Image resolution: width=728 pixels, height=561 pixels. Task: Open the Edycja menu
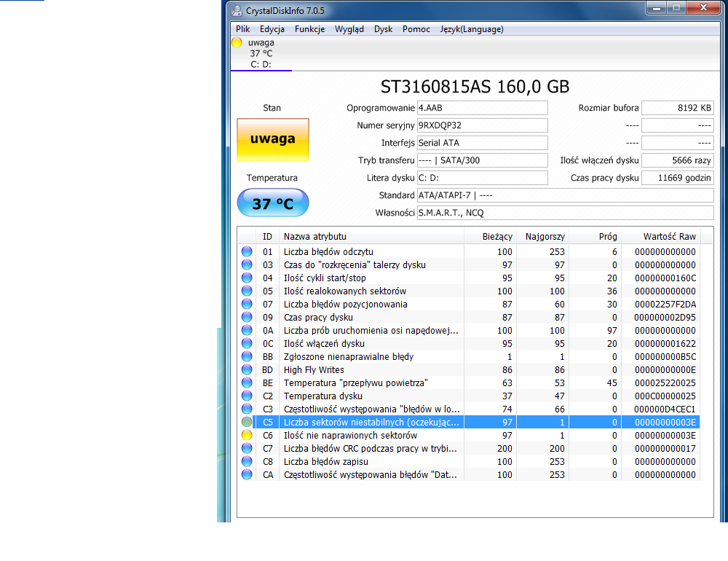[x=272, y=29]
